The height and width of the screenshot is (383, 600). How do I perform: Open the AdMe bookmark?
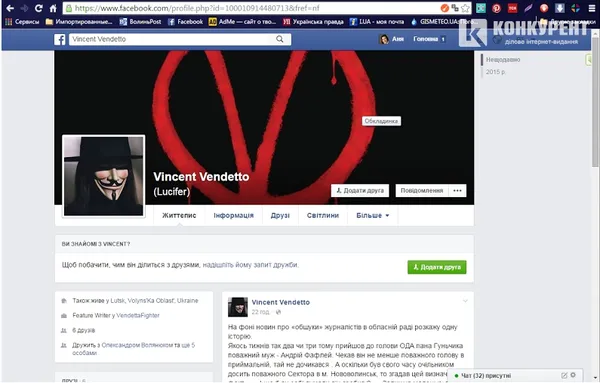click(242, 22)
